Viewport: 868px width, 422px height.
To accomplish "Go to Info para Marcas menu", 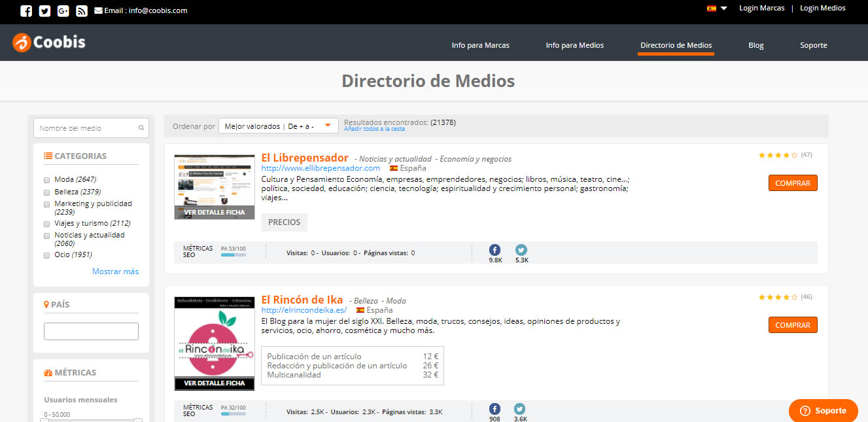I will [480, 45].
